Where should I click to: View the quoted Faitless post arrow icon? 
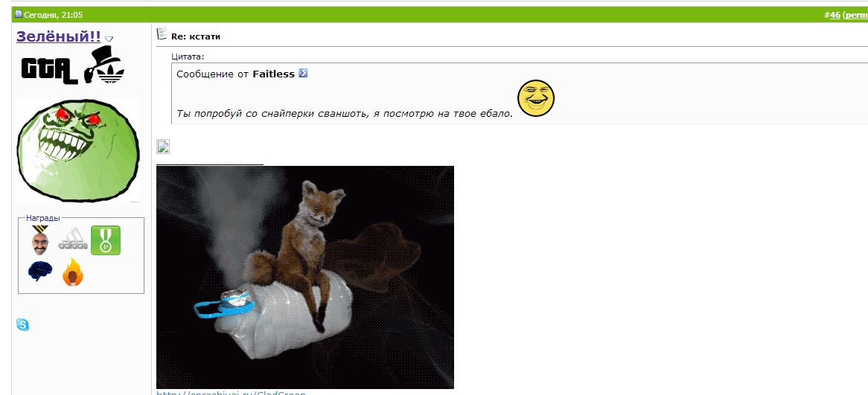pyautogui.click(x=303, y=73)
